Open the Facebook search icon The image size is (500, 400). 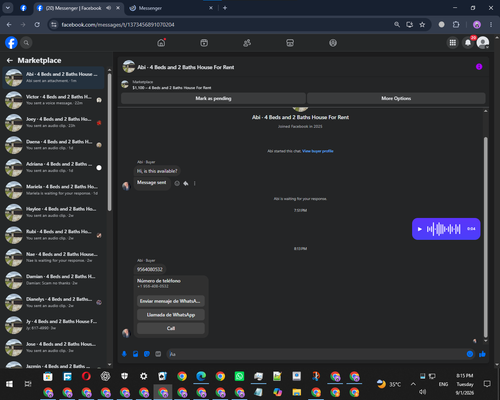26,43
